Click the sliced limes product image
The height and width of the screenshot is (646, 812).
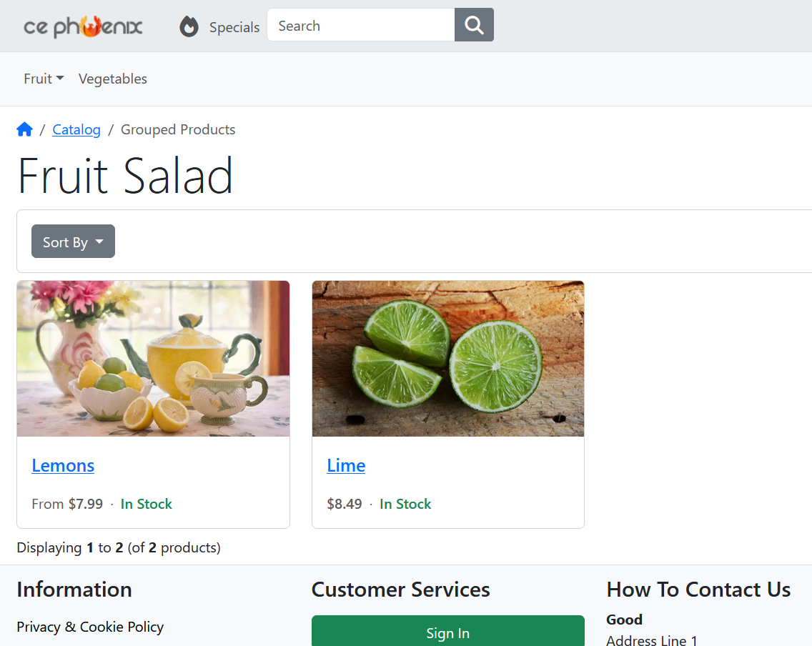448,359
